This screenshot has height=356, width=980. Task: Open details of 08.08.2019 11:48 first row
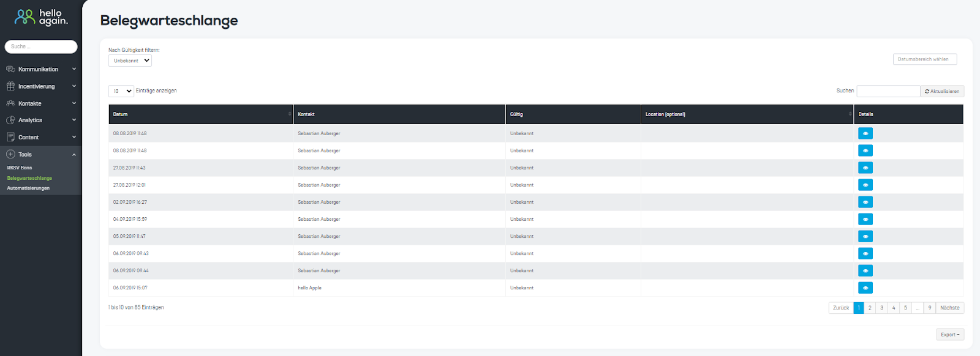coord(865,133)
